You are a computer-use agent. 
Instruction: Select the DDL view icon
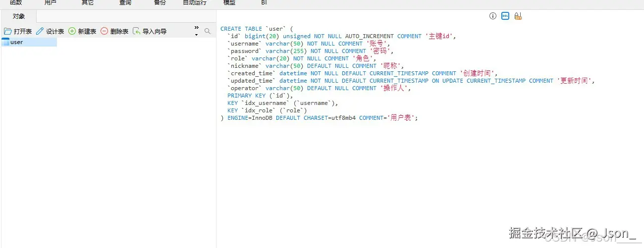(505, 16)
